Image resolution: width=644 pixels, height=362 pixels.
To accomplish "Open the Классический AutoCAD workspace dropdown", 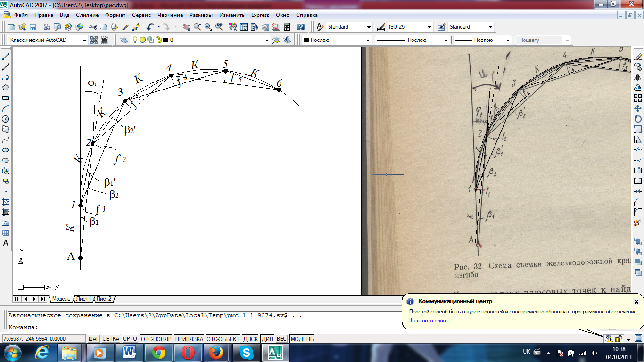I will click(x=84, y=40).
